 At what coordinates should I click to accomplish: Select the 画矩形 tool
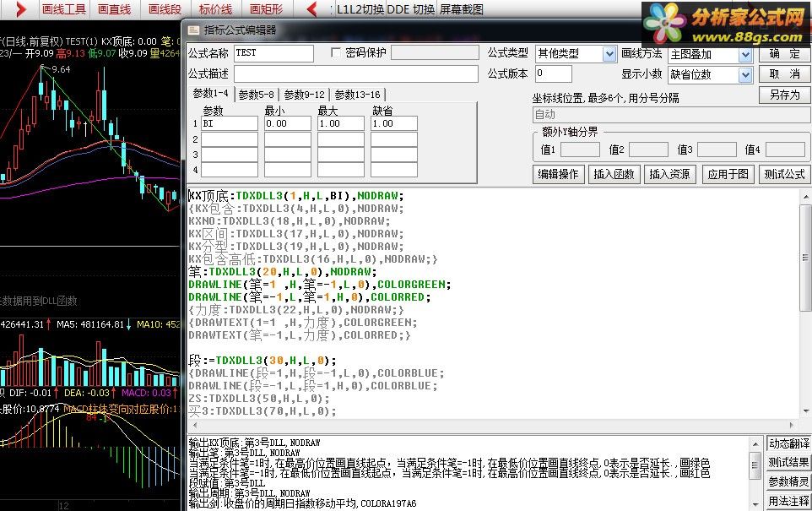[266, 8]
